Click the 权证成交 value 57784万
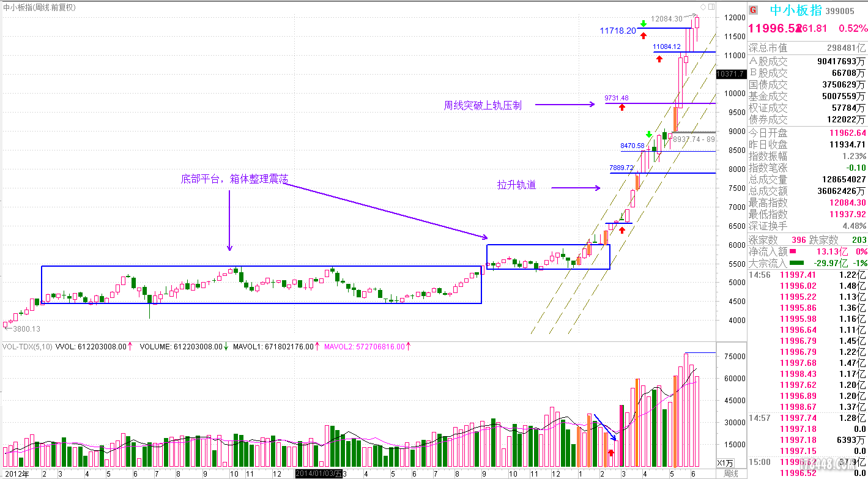This screenshot has width=868, height=479. click(x=847, y=108)
